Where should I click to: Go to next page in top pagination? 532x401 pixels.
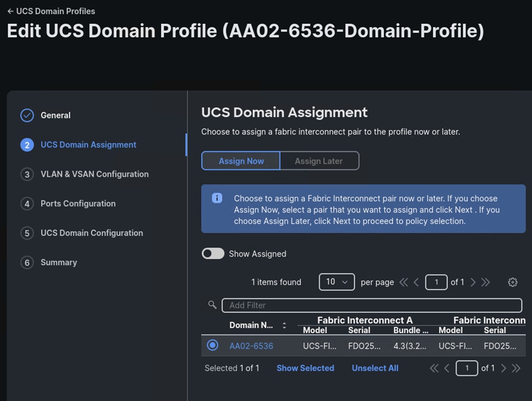point(473,282)
